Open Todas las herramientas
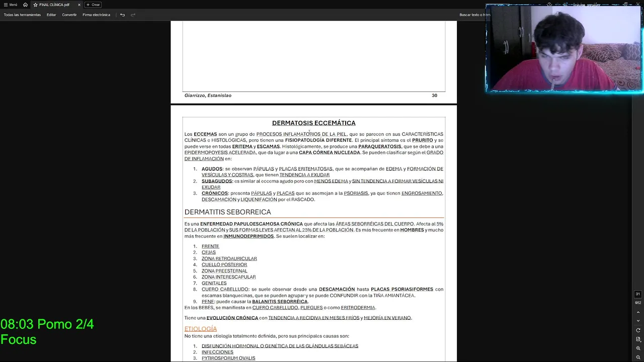This screenshot has height=362, width=644. pos(22,15)
